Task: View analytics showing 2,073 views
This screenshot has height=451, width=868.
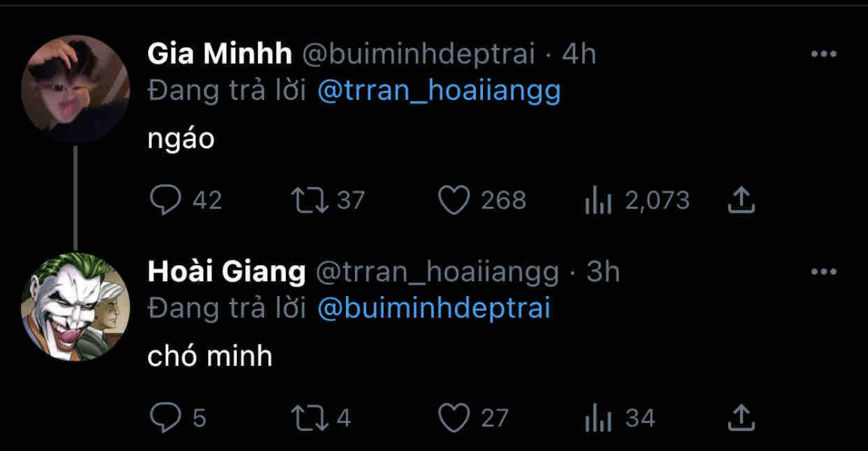Action: [599, 200]
